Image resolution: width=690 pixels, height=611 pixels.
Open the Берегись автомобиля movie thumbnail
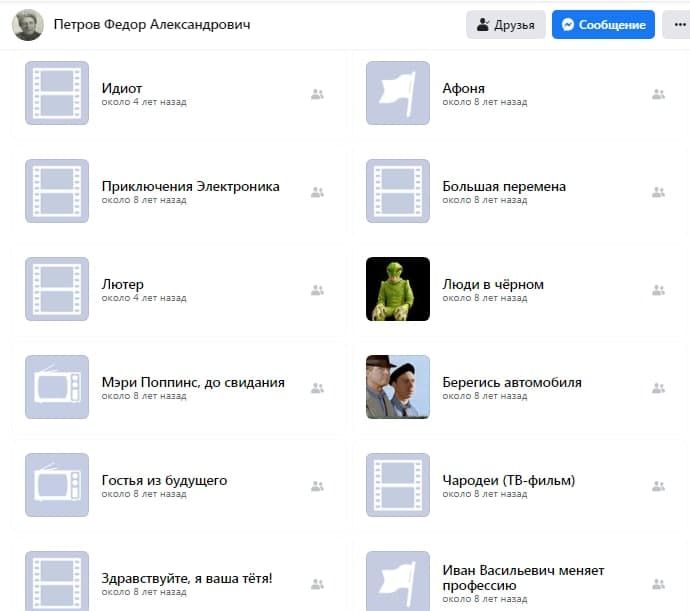[397, 387]
